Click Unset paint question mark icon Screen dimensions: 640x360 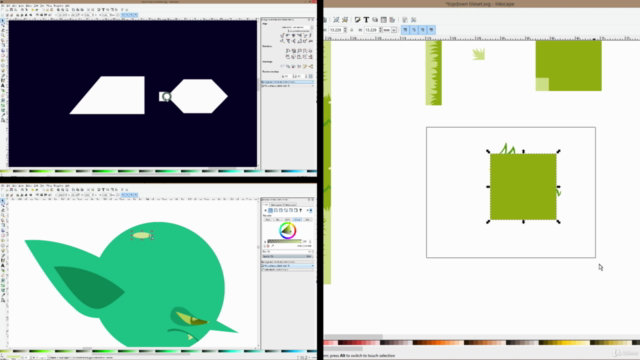(300, 210)
